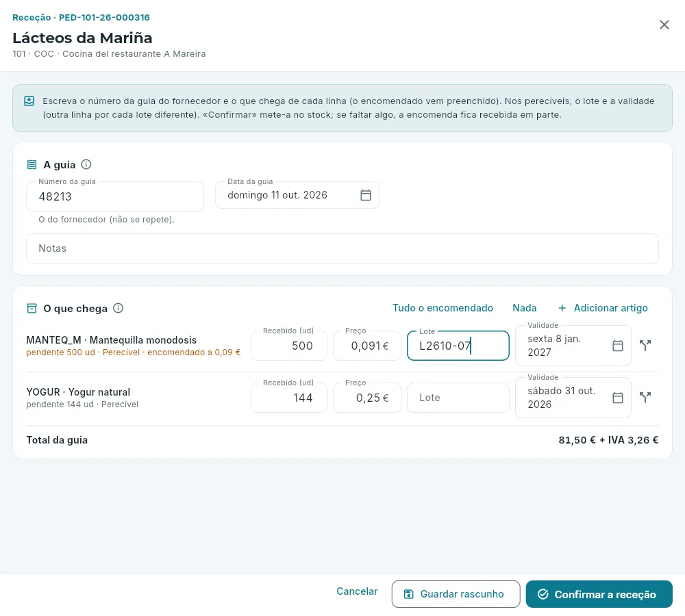Open the Data da guia calendar picker
The image size is (685, 616).
[366, 195]
